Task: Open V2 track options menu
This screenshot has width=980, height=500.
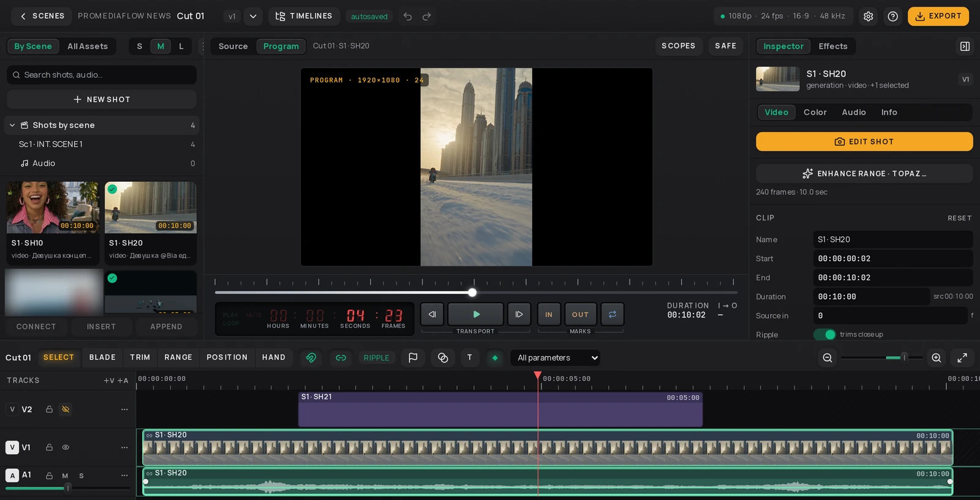Action: click(124, 409)
